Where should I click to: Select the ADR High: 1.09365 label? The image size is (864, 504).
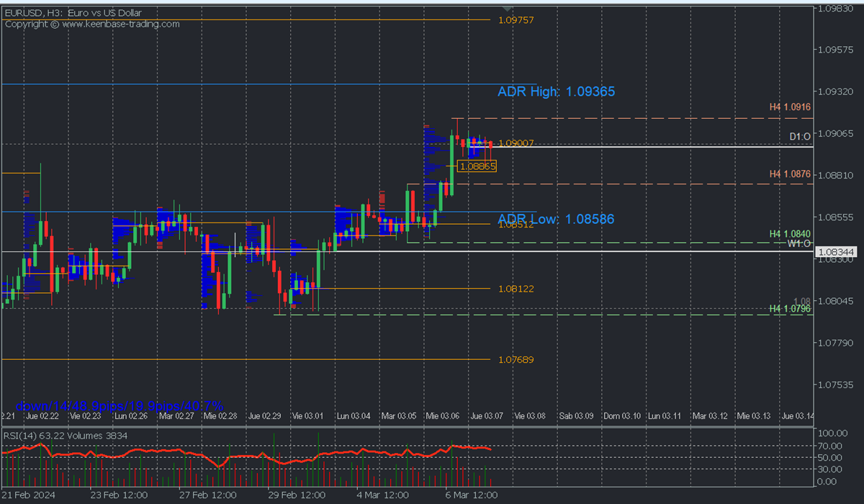tap(556, 92)
